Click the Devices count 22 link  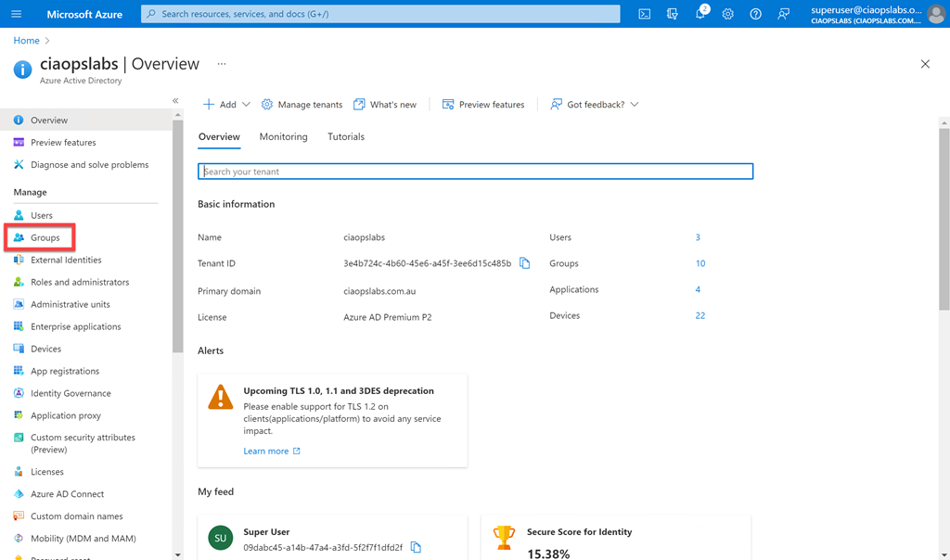(700, 315)
